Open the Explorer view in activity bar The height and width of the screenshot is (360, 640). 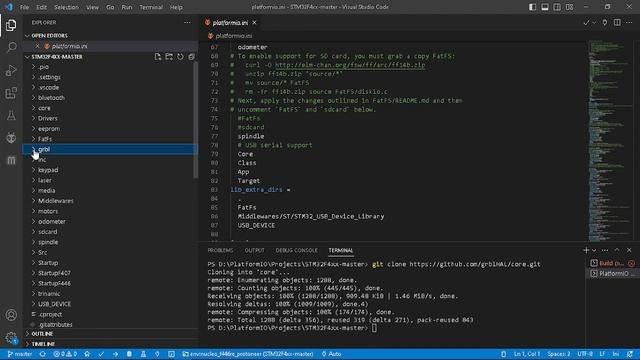[x=11, y=25]
